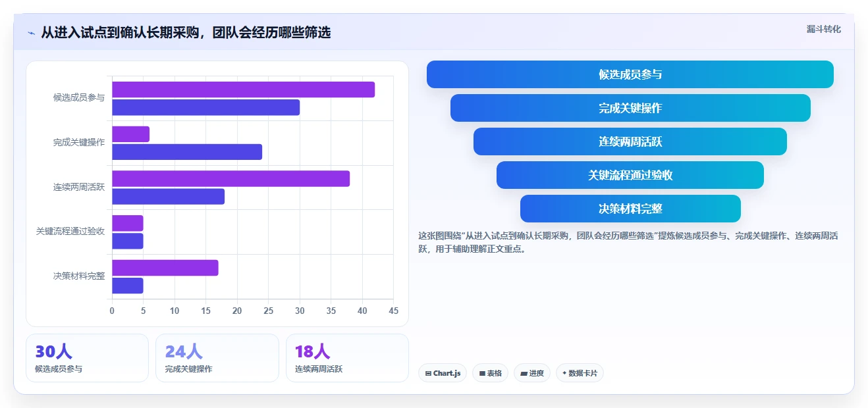This screenshot has width=868, height=408.
Task: Click the purple bar for 完成关键操作
Action: pos(130,134)
